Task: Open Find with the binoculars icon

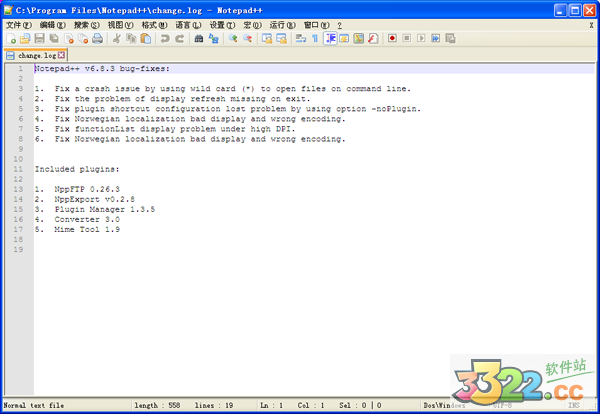Action: tap(199, 39)
